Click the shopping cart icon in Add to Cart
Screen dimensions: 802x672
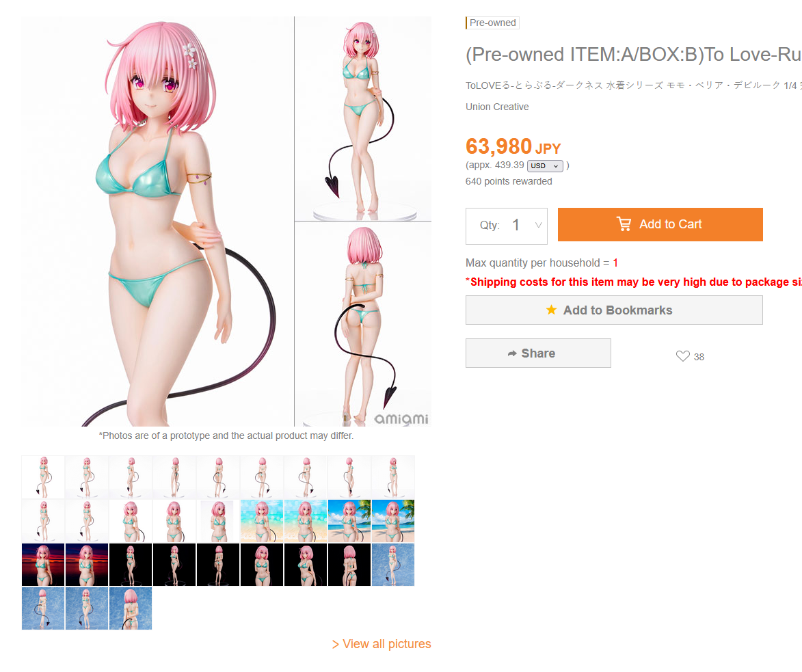[x=624, y=224]
